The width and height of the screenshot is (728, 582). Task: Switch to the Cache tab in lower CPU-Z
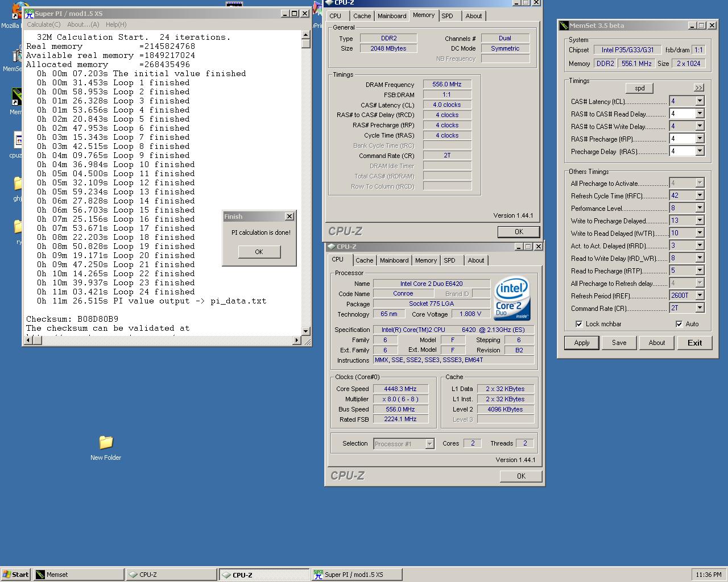point(365,260)
